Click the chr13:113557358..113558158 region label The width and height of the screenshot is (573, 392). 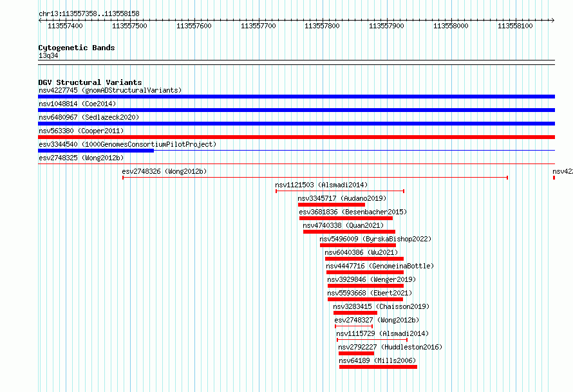89,14
